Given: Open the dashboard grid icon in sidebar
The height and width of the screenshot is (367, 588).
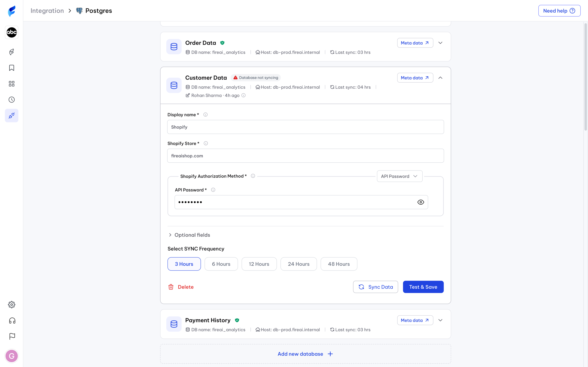Looking at the screenshot, I should [11, 84].
